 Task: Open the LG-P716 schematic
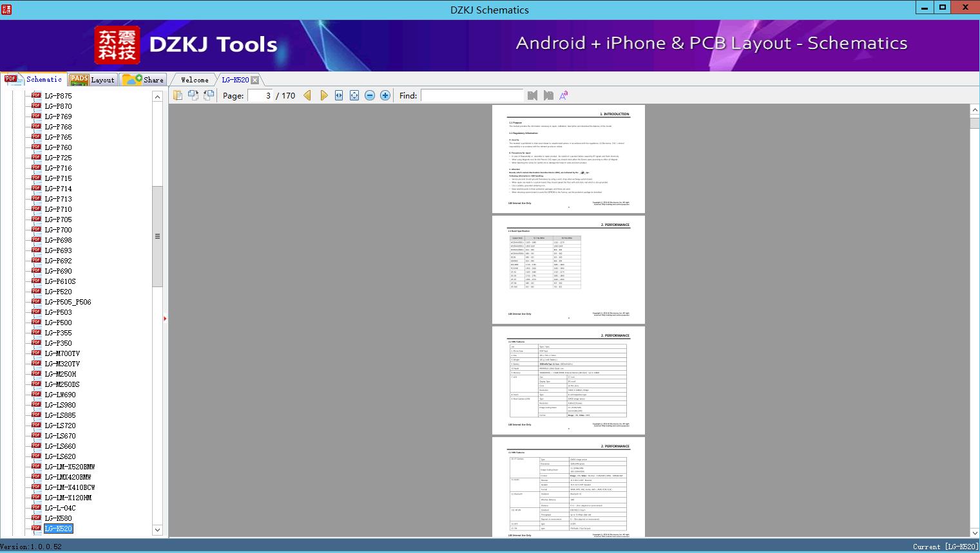pos(58,168)
